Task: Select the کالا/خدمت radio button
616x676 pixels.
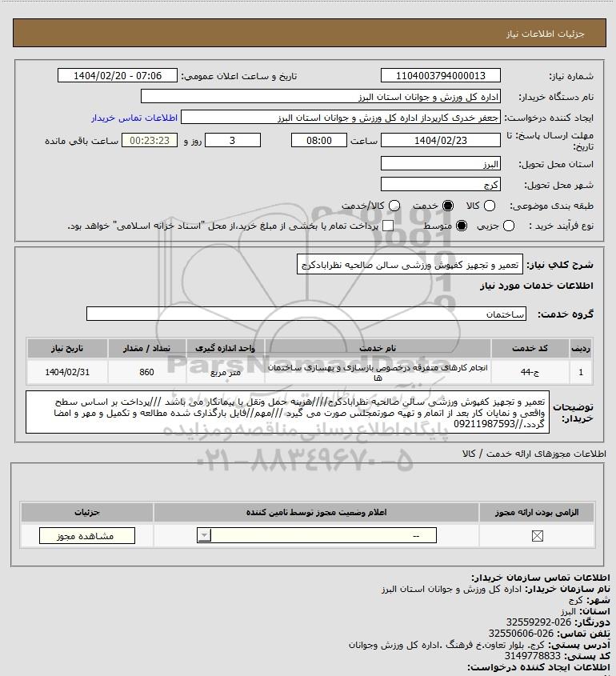Action: tap(394, 206)
